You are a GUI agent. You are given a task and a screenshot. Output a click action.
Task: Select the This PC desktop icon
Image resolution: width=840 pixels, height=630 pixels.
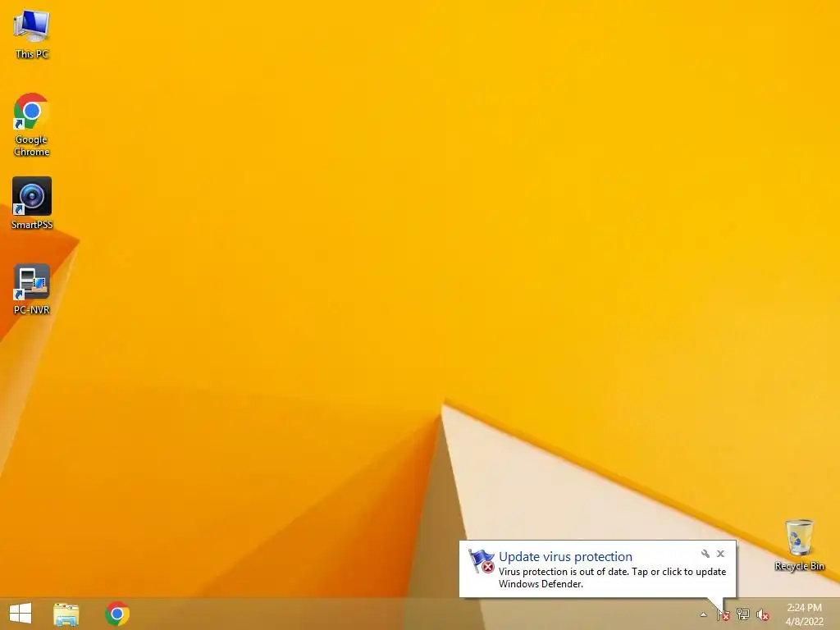[x=32, y=33]
